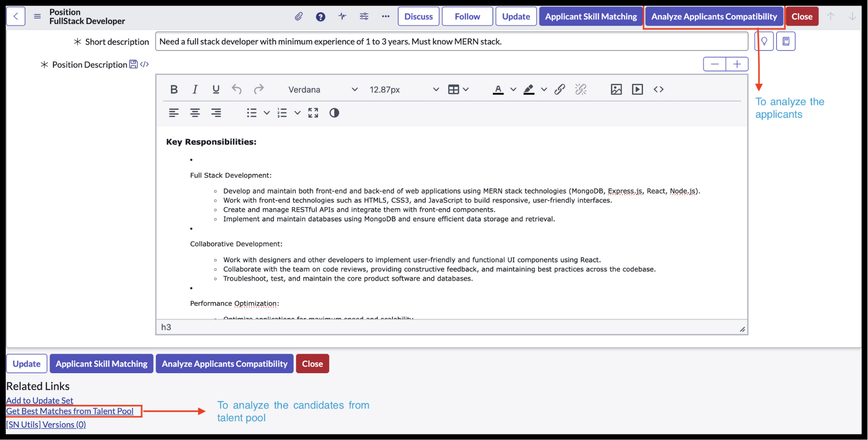Viewport: 868px width, 440px height.
Task: Apply the text color button
Action: [x=498, y=89]
